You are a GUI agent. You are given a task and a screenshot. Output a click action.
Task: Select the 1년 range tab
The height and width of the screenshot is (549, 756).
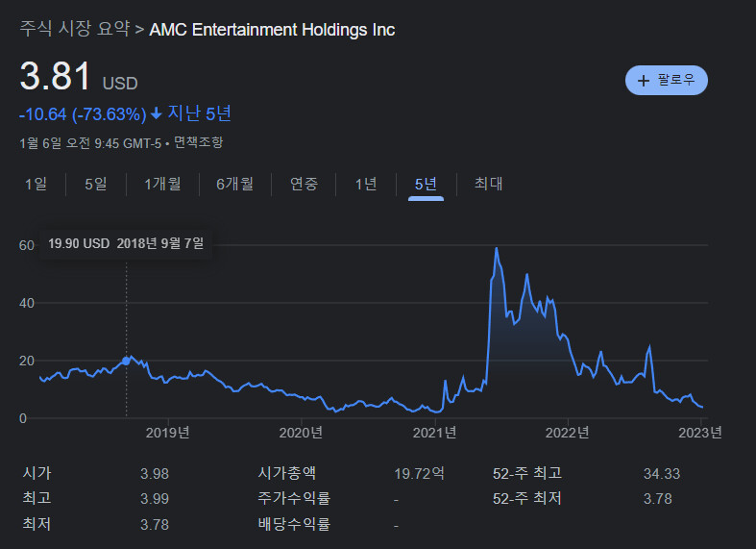click(366, 184)
